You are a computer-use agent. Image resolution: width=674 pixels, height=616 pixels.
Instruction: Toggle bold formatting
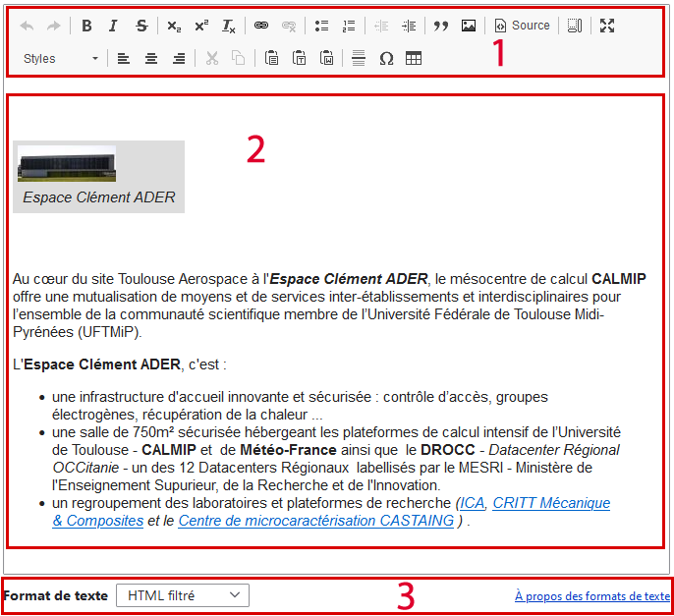[x=86, y=26]
